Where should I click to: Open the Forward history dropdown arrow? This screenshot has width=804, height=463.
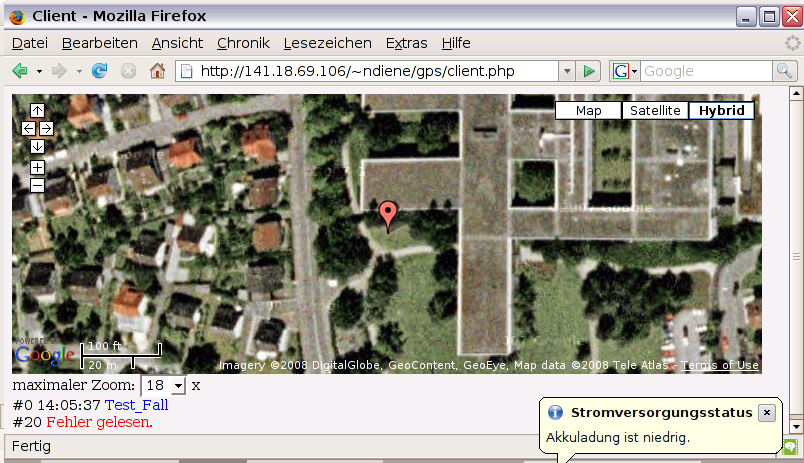coord(79,71)
